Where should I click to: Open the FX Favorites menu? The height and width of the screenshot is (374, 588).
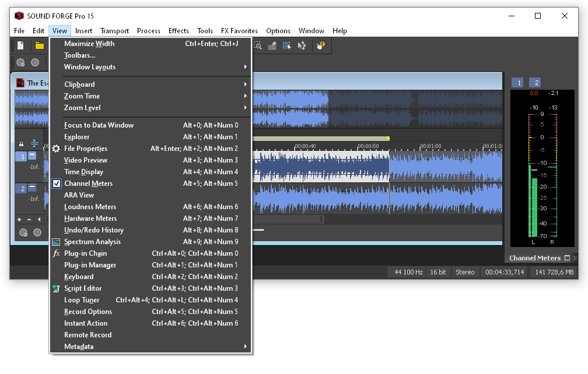[x=240, y=30]
